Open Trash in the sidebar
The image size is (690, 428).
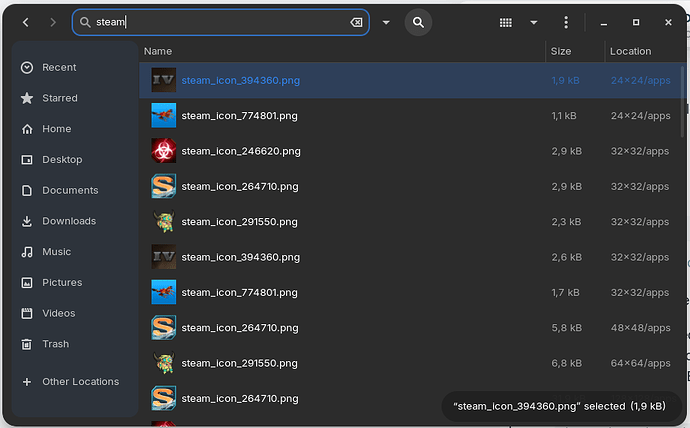(x=55, y=344)
